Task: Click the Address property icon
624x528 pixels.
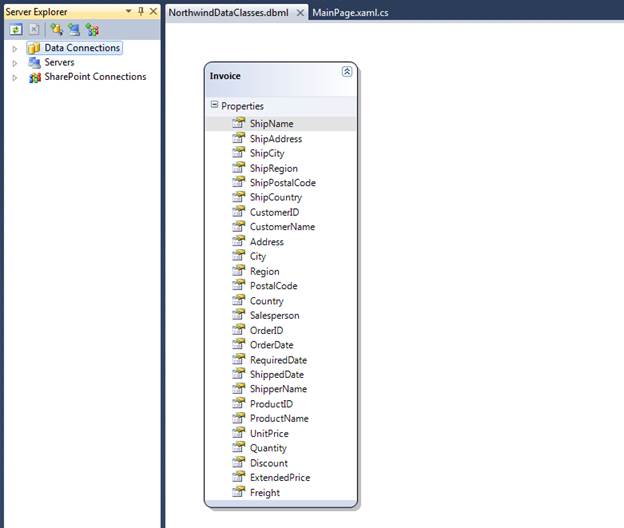Action: coord(239,241)
